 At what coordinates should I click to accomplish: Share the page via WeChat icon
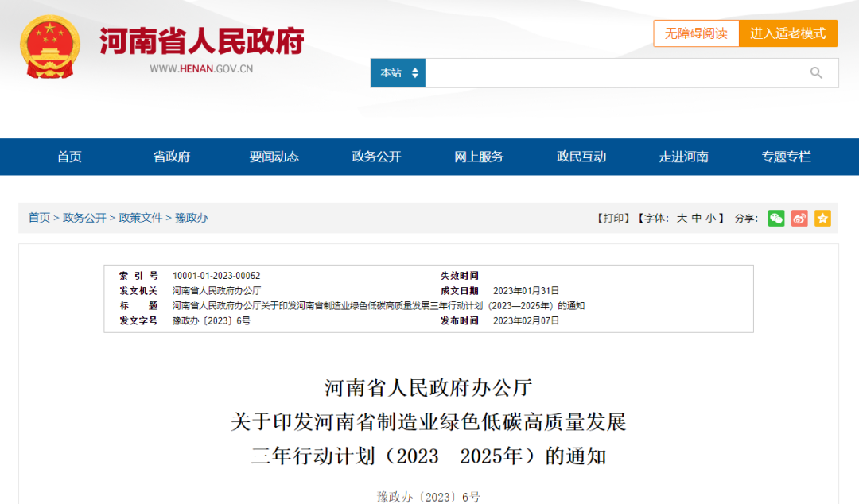776,218
